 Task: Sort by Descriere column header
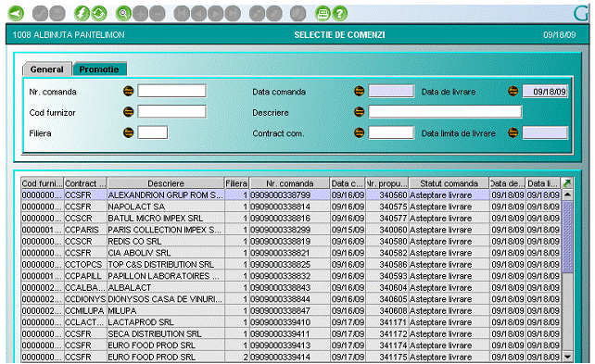click(166, 183)
